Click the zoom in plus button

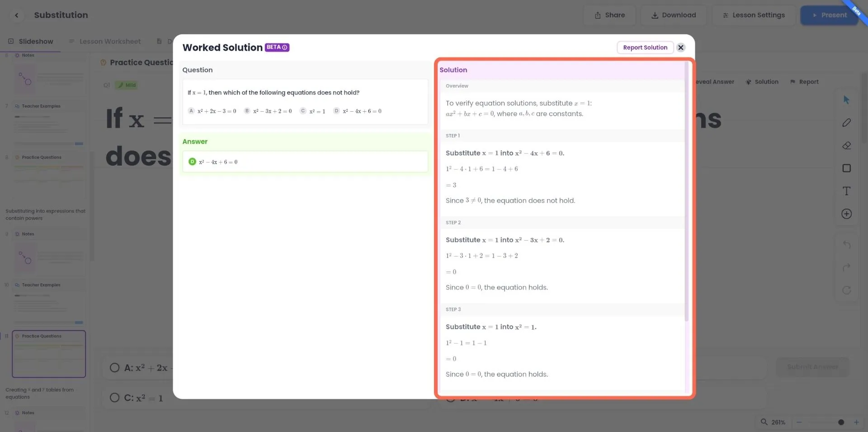(856, 422)
